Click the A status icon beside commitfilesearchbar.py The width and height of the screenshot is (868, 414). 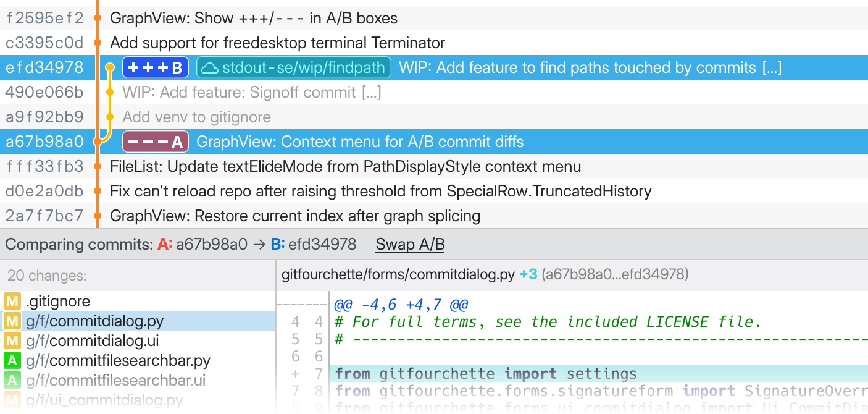click(x=12, y=361)
